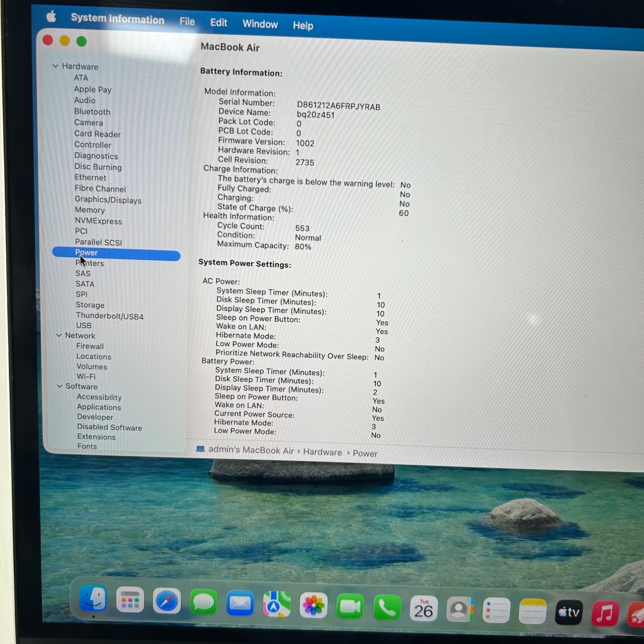Click the Maximum Capacity value 80%

coord(303,246)
